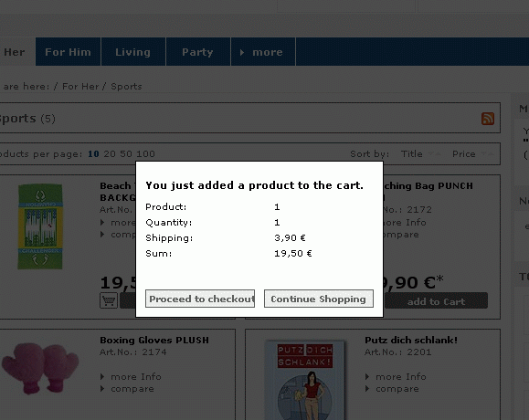Click the shopping cart icon under backgammon
Screen dimensions: 529x420
(x=109, y=300)
